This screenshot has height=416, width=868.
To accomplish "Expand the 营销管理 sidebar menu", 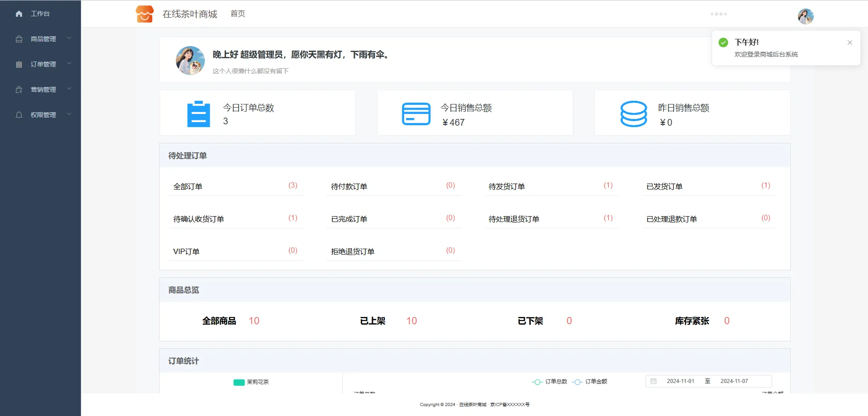I will pyautogui.click(x=43, y=90).
